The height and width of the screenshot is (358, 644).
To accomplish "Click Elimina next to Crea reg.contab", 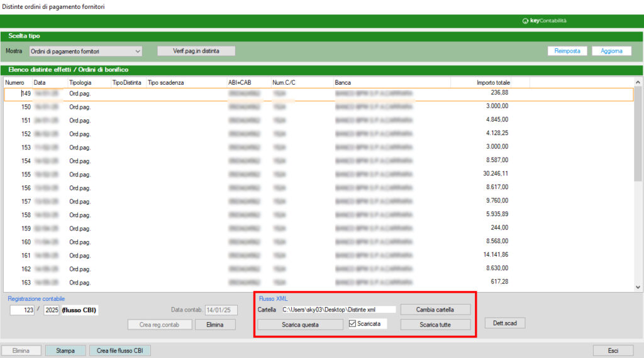I will (215, 325).
